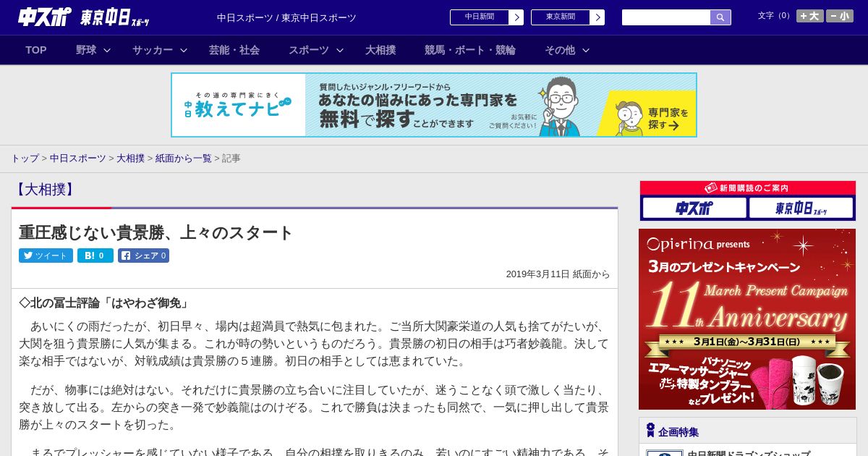Open the 教えてナビ banner advertisement
The image size is (868, 456).
[x=434, y=105]
